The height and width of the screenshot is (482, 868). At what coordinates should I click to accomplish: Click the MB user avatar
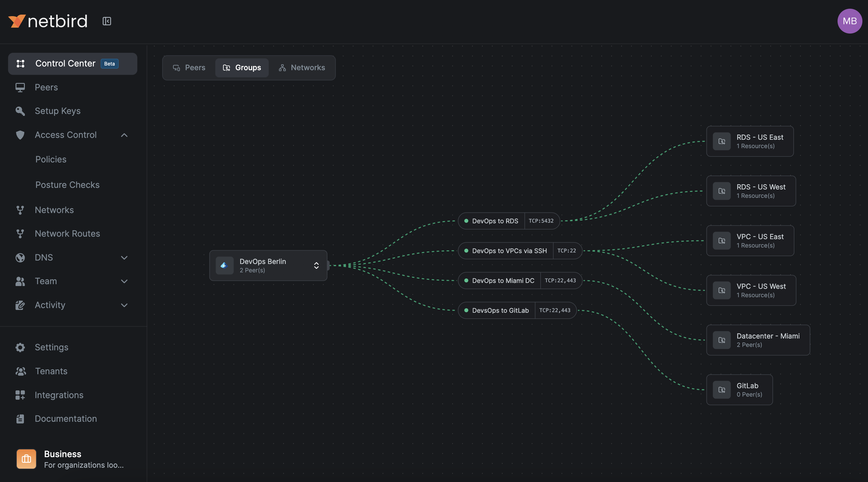(849, 21)
